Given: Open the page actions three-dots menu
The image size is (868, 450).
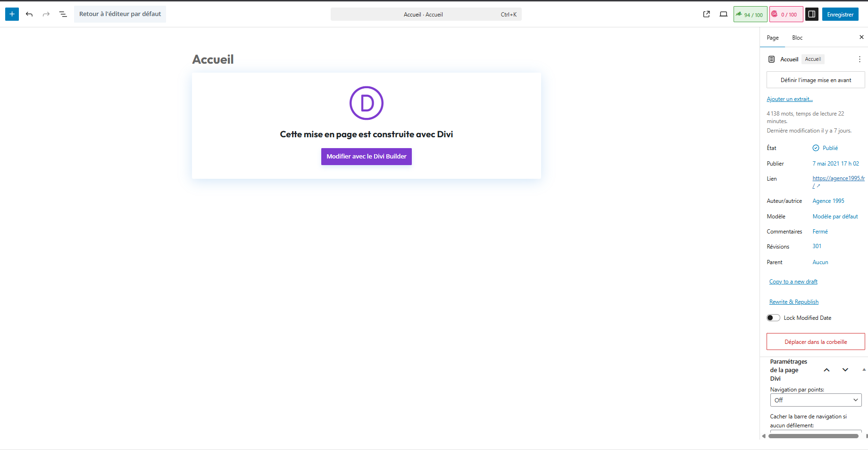Looking at the screenshot, I should point(860,59).
